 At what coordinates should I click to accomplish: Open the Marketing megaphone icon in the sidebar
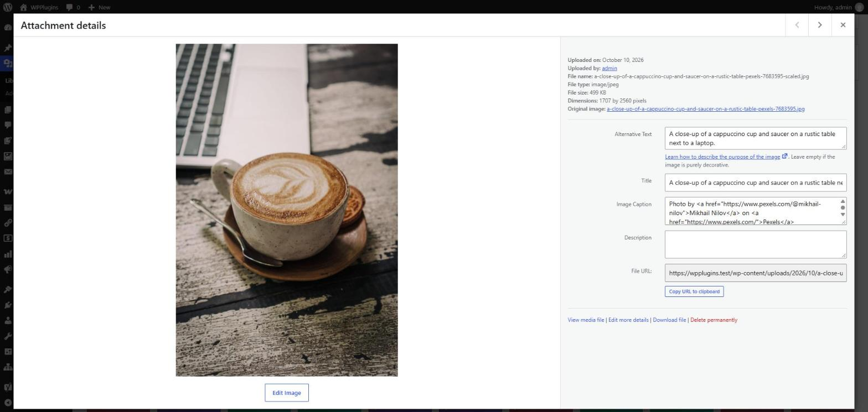tap(8, 269)
